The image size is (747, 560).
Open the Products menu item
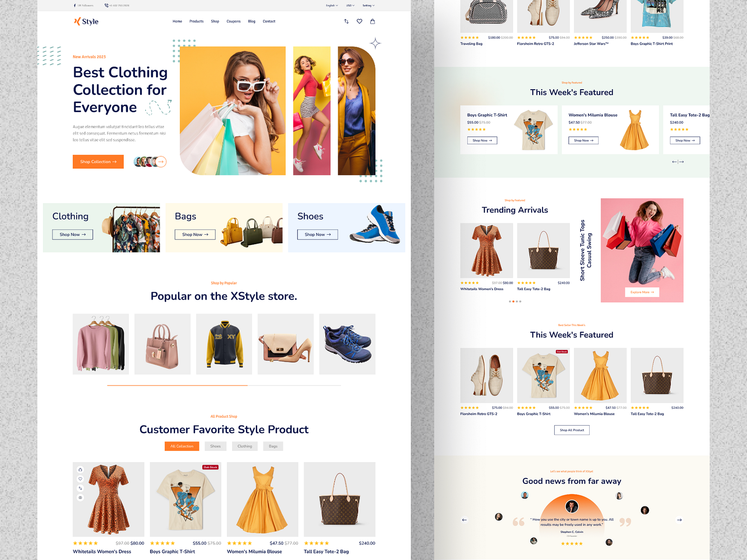[196, 21]
